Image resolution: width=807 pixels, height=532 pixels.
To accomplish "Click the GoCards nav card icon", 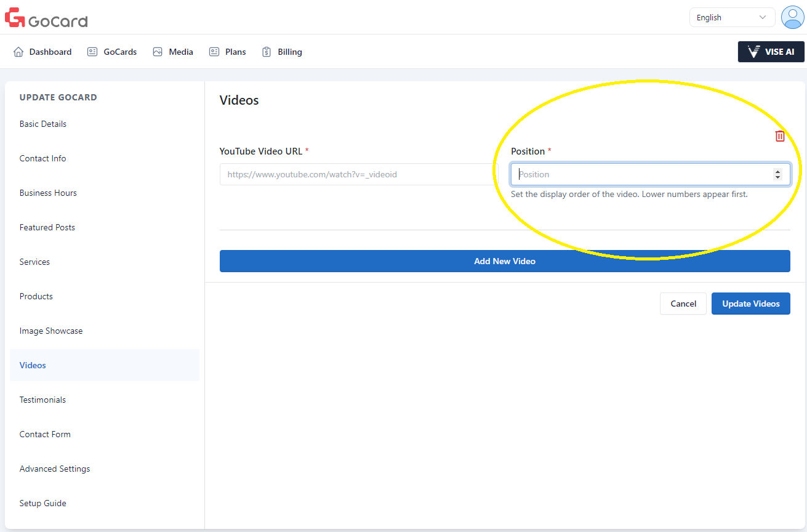I will pyautogui.click(x=92, y=52).
